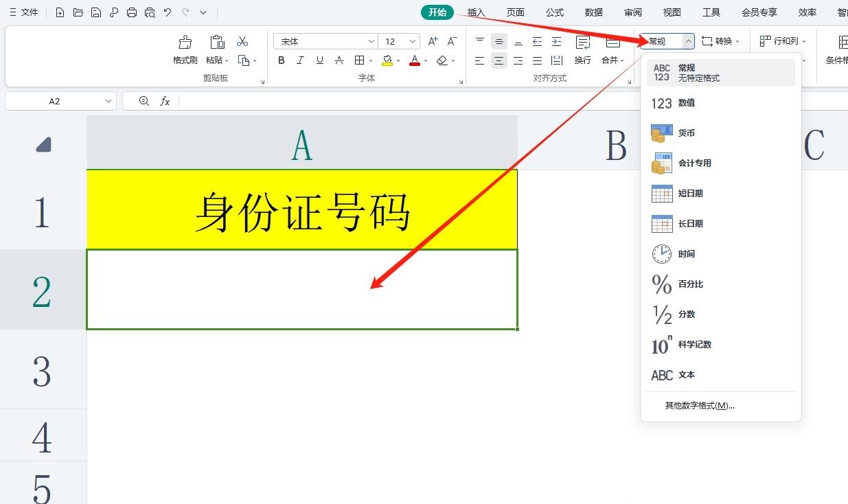Apply the yellow fill color
Viewport: 848px width, 504px height.
click(x=387, y=60)
